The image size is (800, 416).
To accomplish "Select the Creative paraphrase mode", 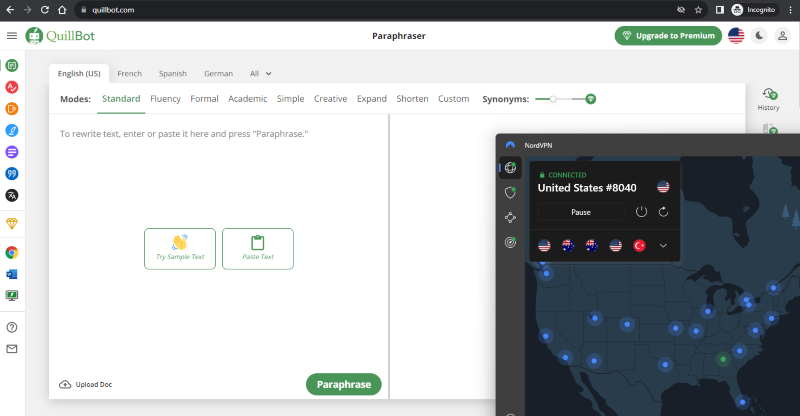I will [330, 99].
